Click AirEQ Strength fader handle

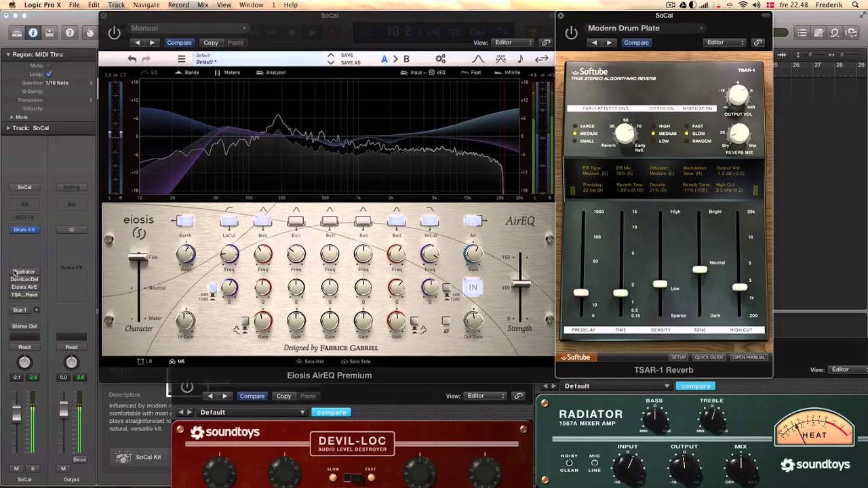pos(521,283)
